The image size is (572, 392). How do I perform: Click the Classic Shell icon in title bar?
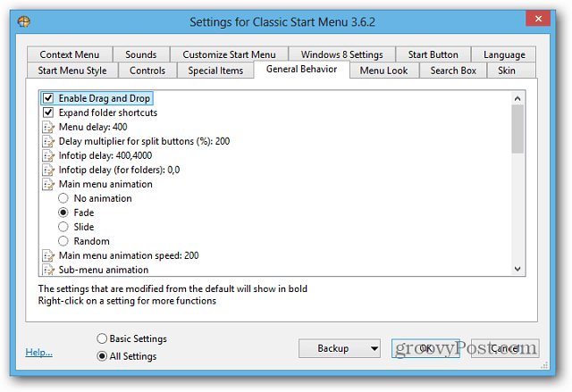pyautogui.click(x=24, y=21)
